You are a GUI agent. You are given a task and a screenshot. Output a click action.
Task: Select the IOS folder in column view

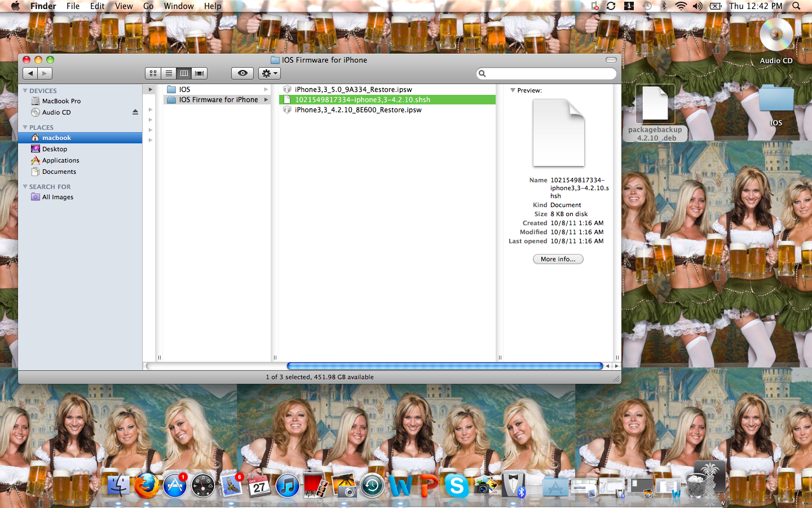[217, 89]
